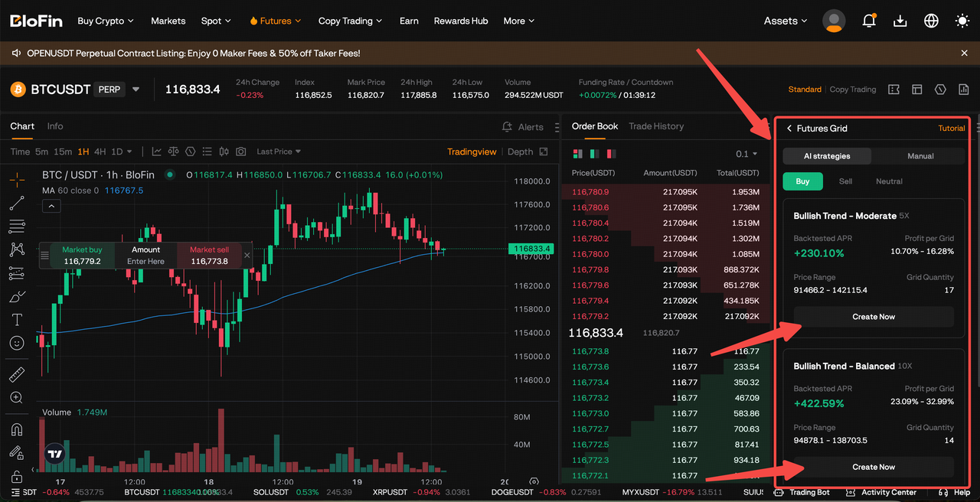The height and width of the screenshot is (502, 980).
Task: Open the Copy Trading dropdown menu
Action: tap(350, 21)
